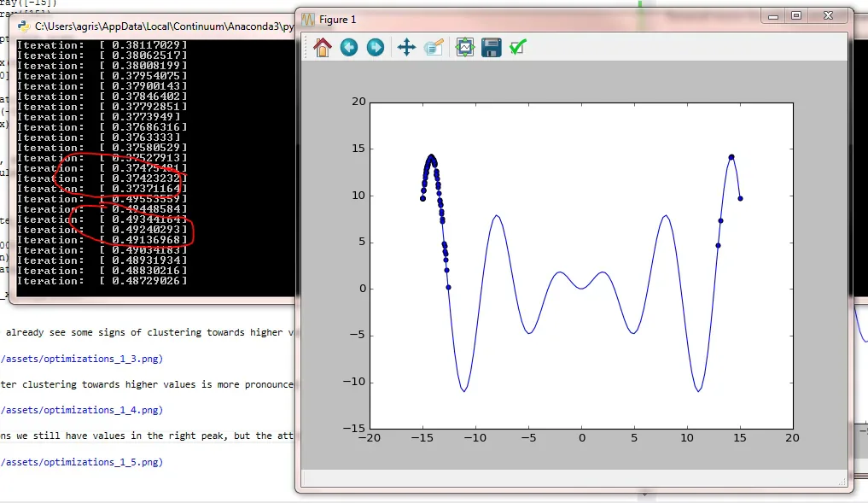Click the editor line mentioning "the right peak"

pos(148,436)
